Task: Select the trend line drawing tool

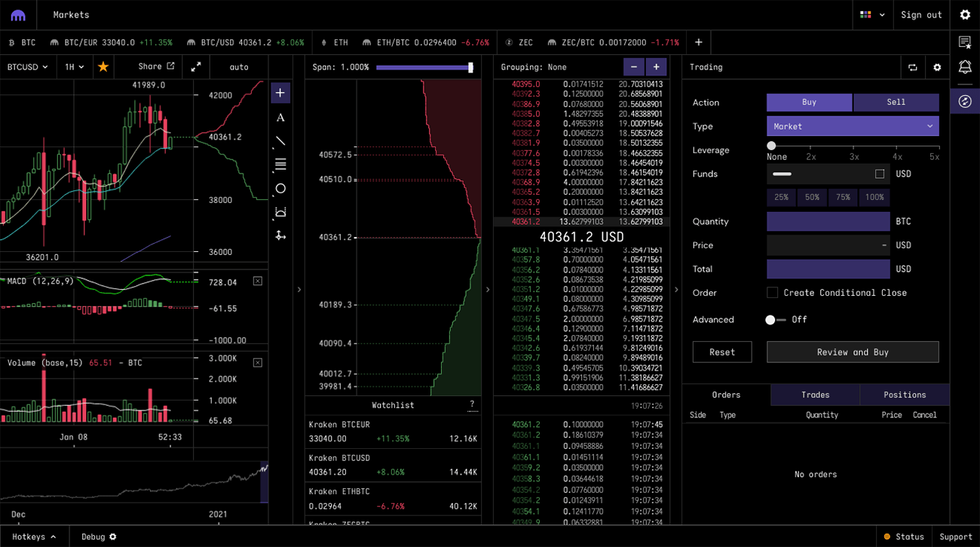Action: pos(280,141)
